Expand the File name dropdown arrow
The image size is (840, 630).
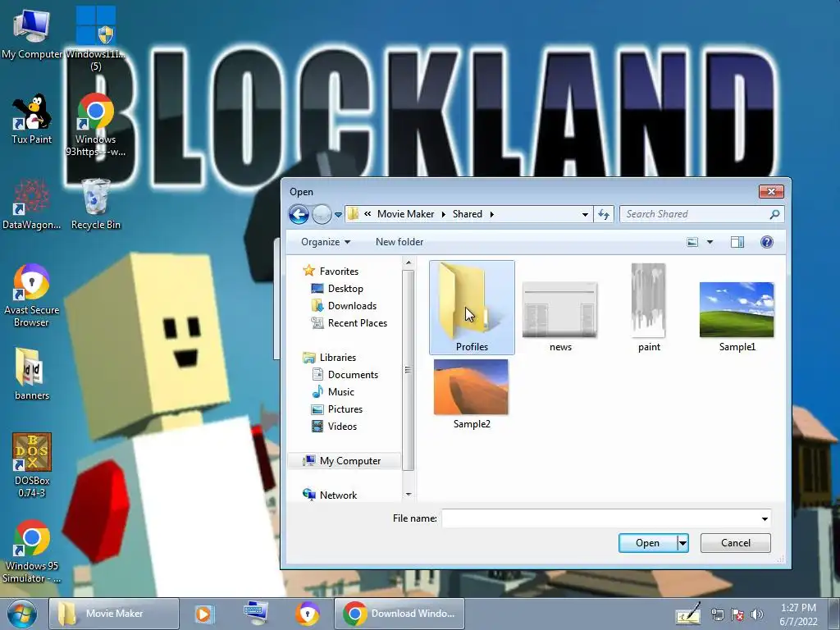(x=765, y=518)
